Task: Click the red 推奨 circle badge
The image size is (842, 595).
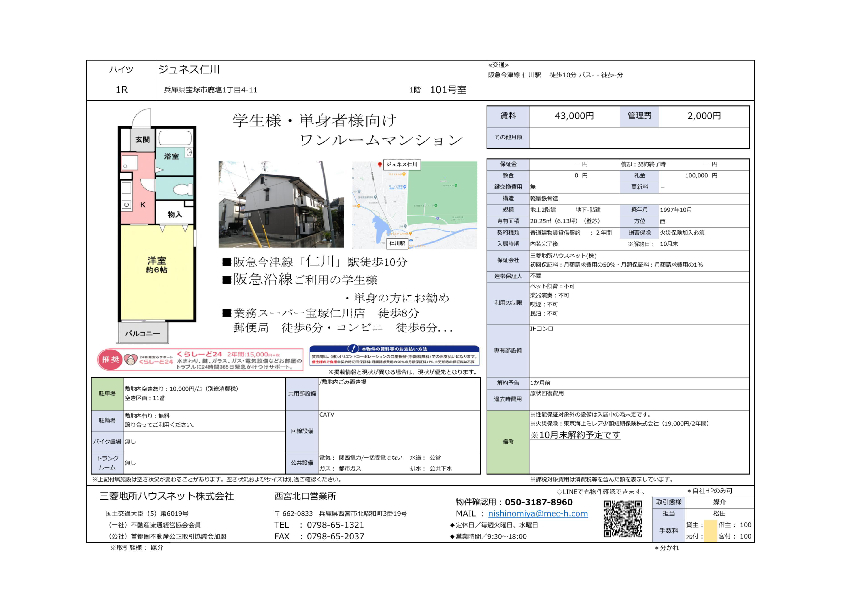Action: [110, 358]
